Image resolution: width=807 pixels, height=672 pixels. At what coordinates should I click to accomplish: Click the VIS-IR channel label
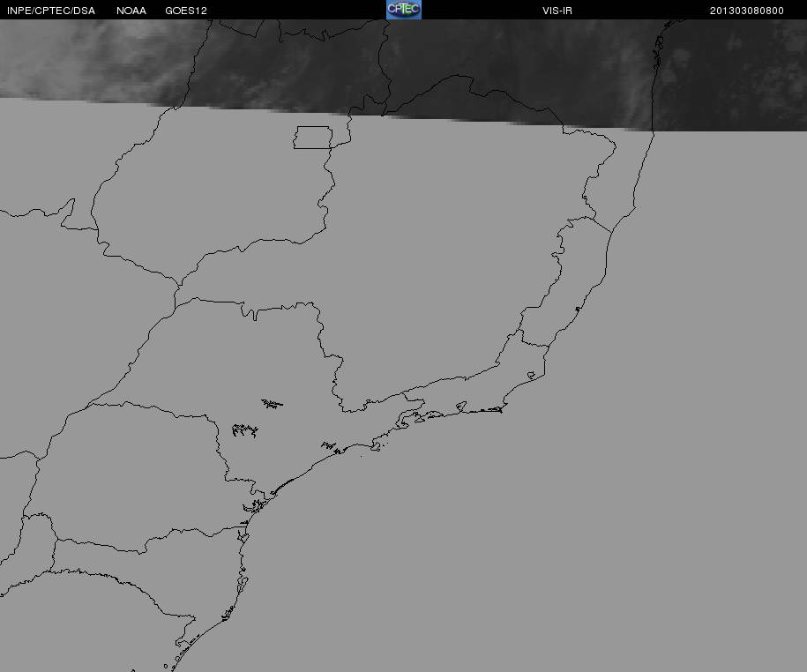557,11
